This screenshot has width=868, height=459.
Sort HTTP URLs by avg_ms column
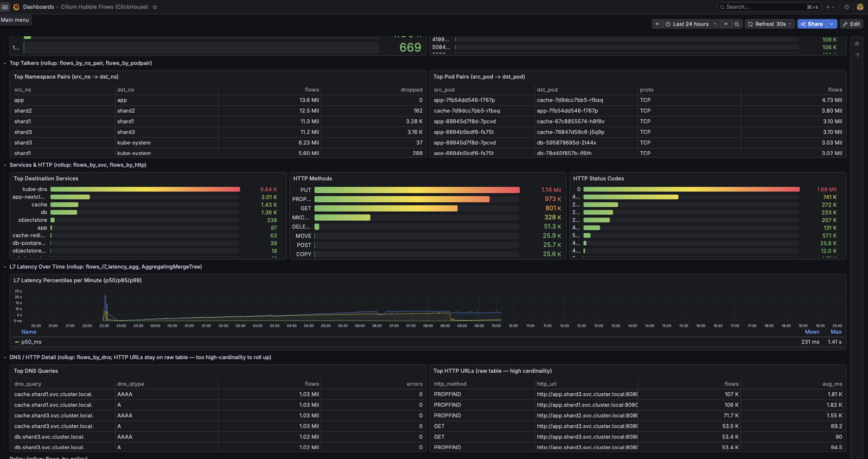pyautogui.click(x=832, y=384)
